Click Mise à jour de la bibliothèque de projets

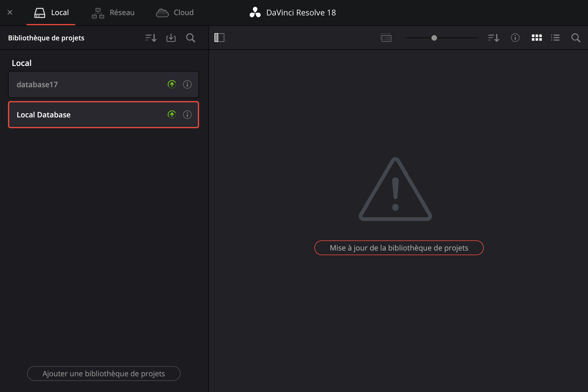[399, 248]
